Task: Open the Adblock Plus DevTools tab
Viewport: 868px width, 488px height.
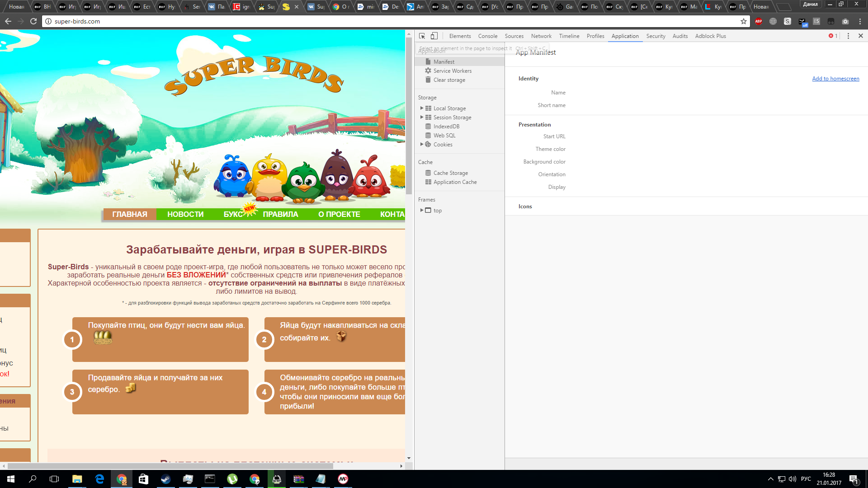Action: pos(710,36)
